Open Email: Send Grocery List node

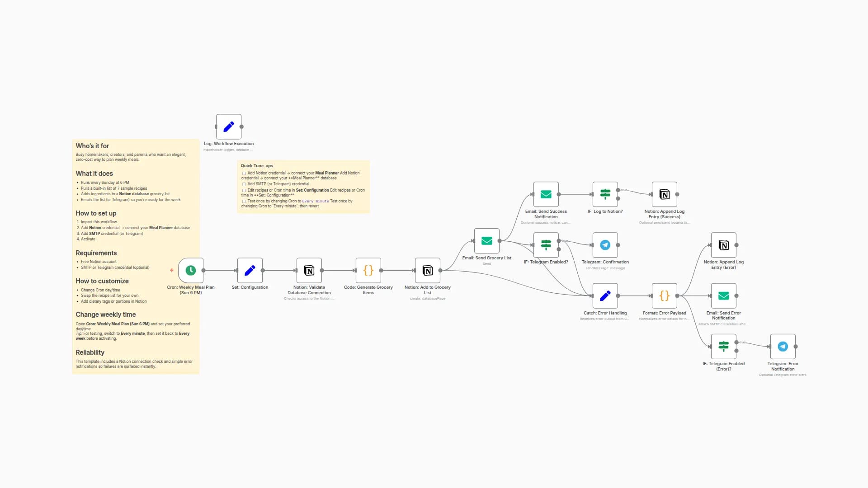486,241
